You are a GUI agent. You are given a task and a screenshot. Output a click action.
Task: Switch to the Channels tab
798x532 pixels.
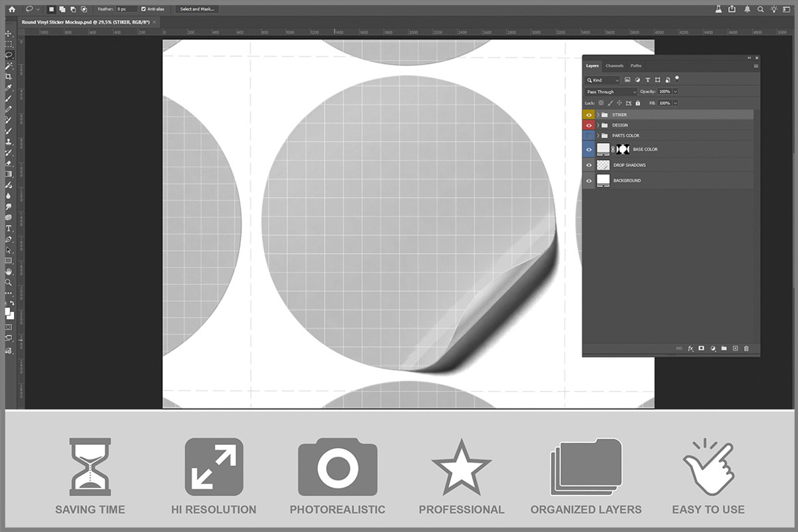[614, 66]
